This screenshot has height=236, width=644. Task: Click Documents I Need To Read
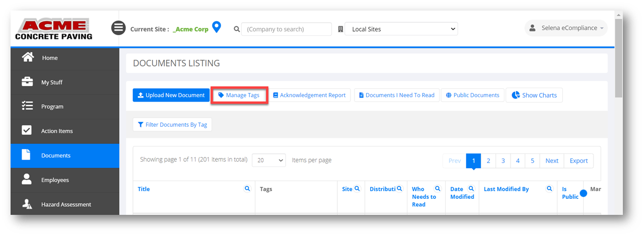[397, 95]
